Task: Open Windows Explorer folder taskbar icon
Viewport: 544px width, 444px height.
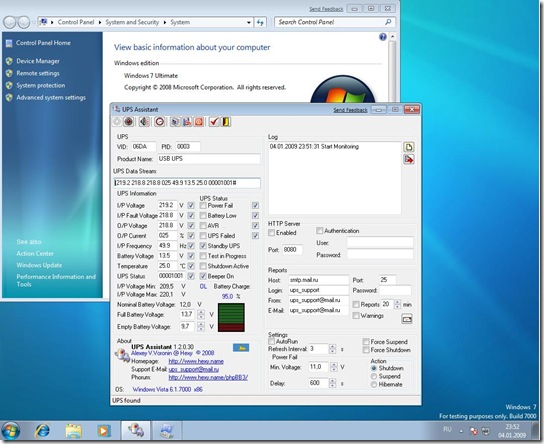Action: (74, 431)
